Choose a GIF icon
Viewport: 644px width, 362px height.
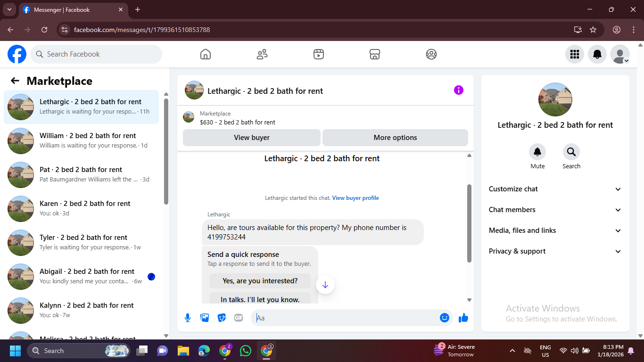239,318
